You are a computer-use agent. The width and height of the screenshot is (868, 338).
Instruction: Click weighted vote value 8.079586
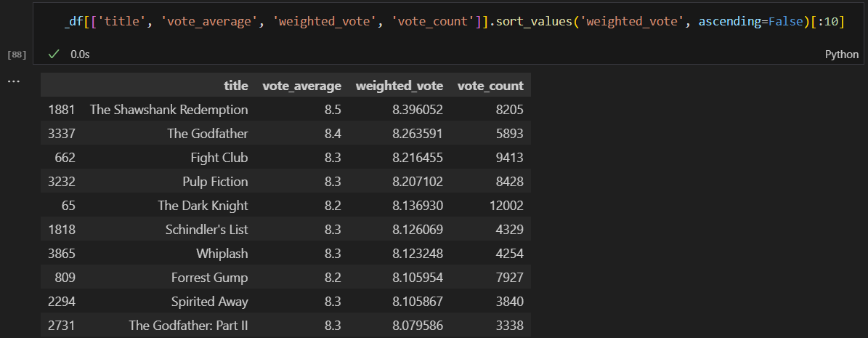[x=418, y=325]
